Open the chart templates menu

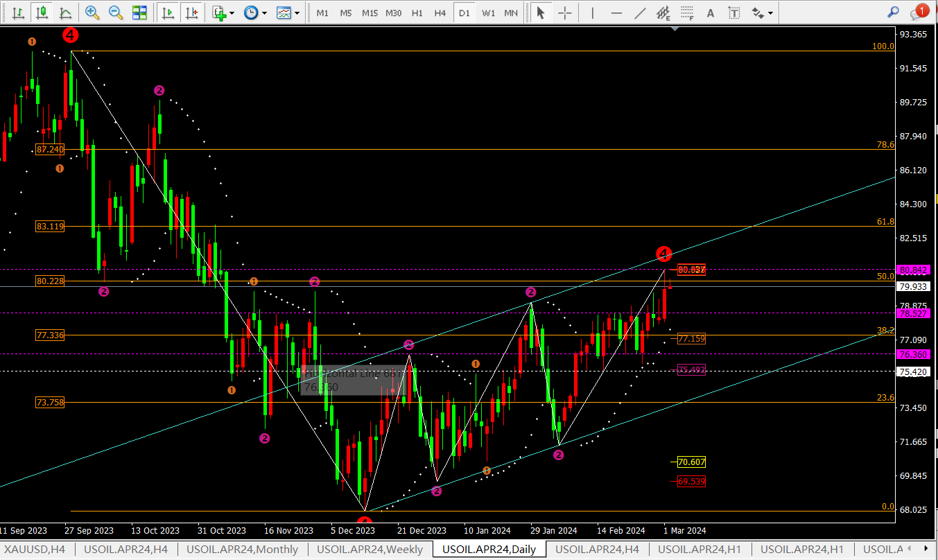(x=284, y=12)
